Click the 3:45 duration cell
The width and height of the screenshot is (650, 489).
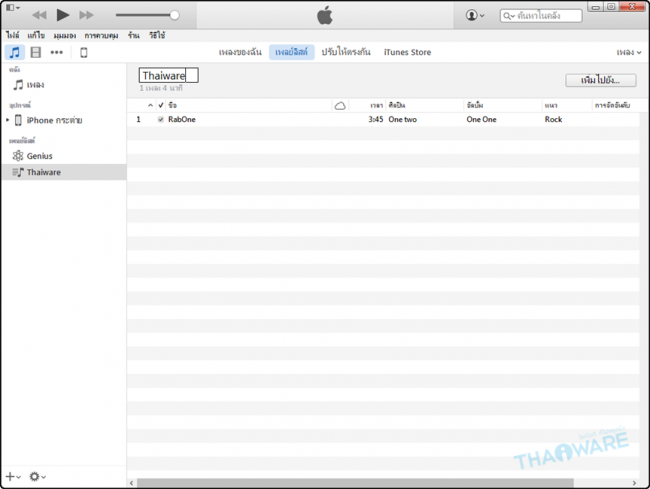pos(376,119)
